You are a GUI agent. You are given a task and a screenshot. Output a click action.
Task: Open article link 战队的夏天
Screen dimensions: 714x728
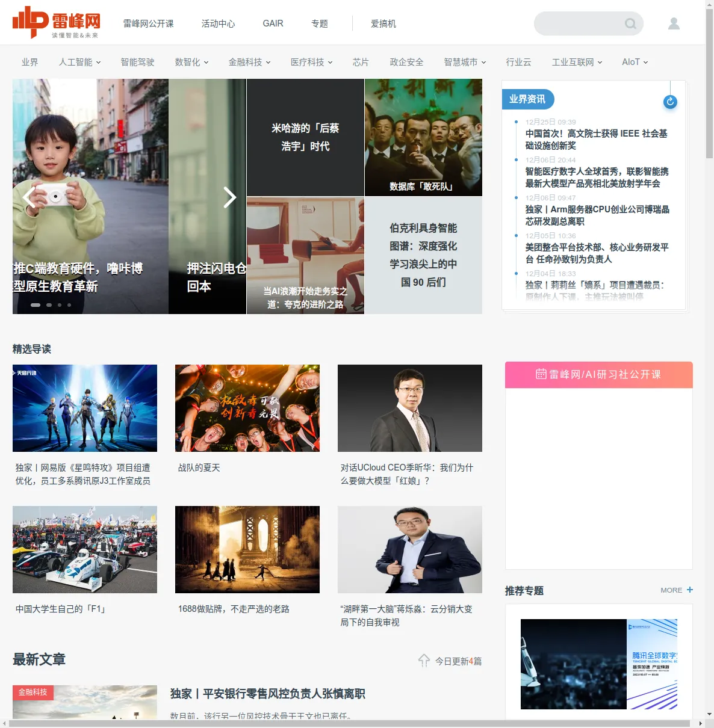click(199, 467)
